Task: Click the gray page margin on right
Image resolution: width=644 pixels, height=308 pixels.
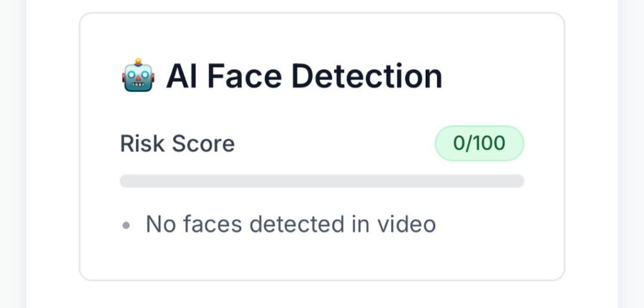Action: (x=631, y=157)
